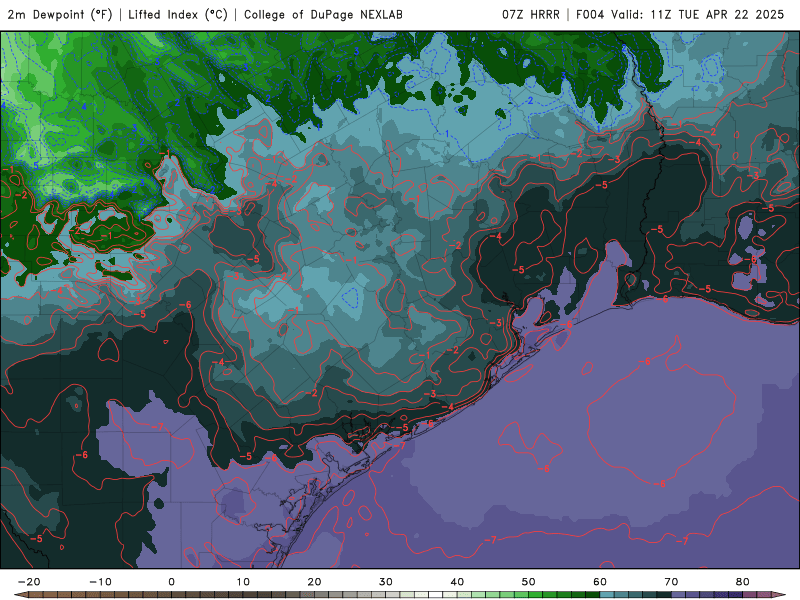Click the 20 value on the color scale
This screenshot has width=800, height=600.
coord(314,581)
